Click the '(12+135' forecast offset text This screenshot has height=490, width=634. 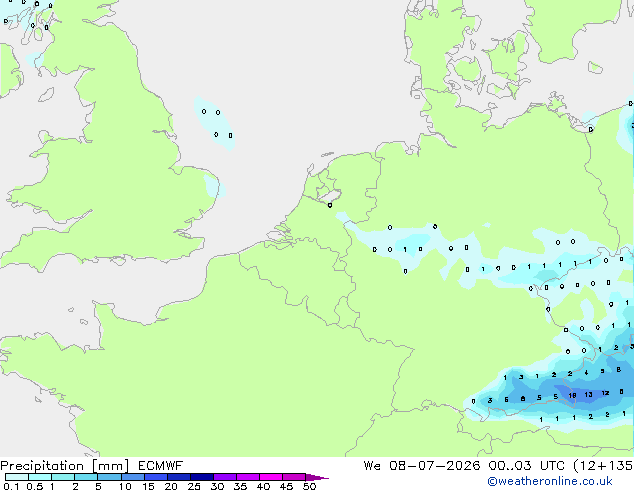tap(603, 466)
